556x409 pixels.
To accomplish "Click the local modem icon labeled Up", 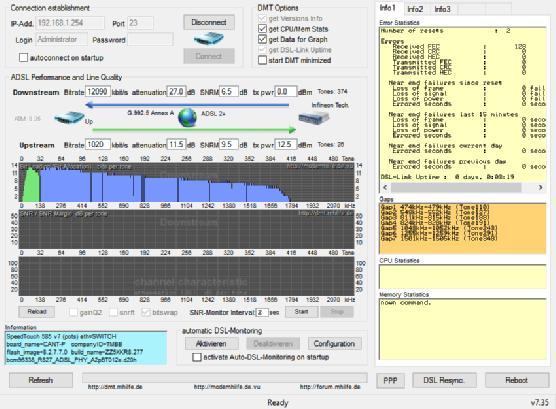I will [x=69, y=118].
